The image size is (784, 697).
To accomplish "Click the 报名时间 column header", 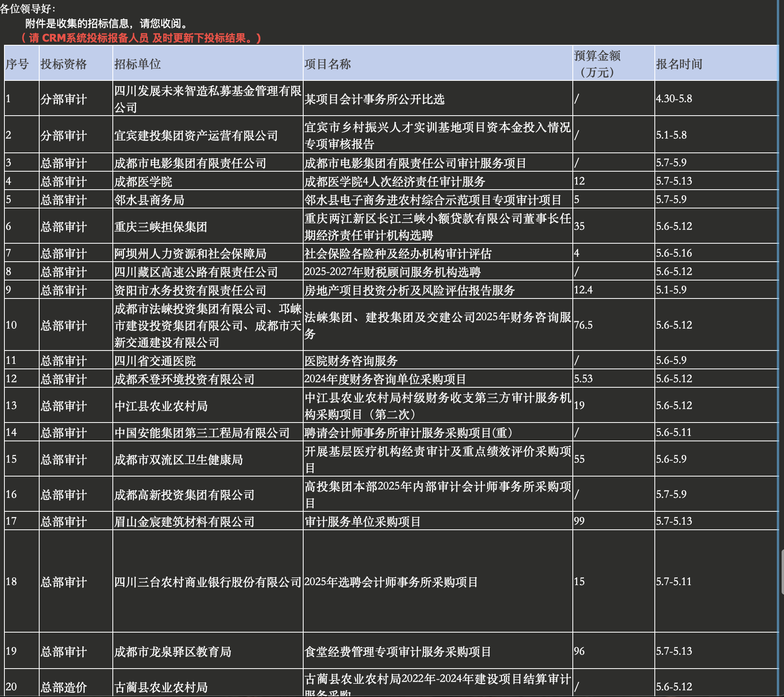I will [716, 63].
